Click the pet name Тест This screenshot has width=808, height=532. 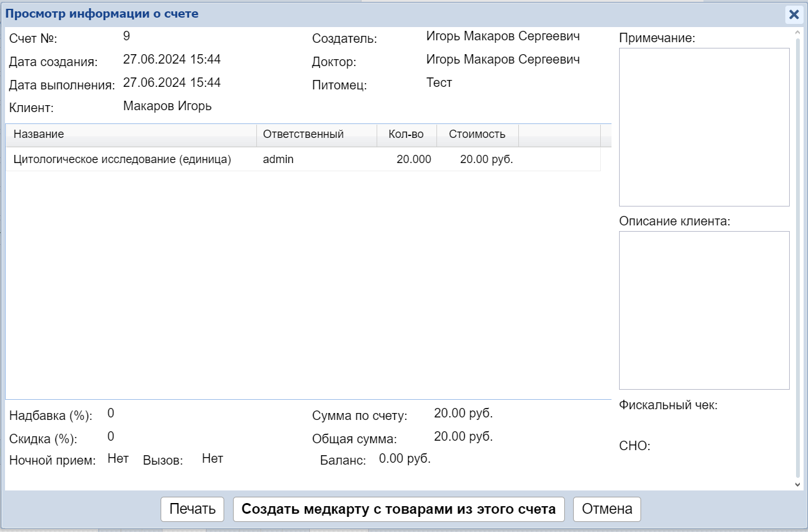pyautogui.click(x=439, y=82)
